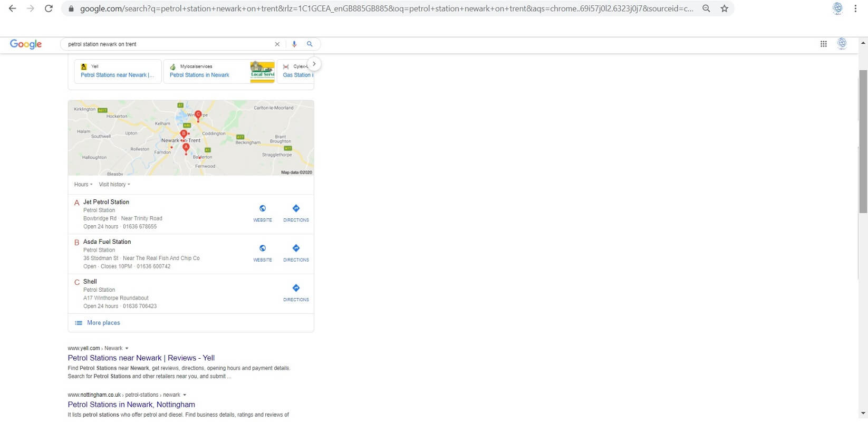Viewport: 868px width, 422px height.
Task: Click the scrollbar down arrow
Action: point(863,413)
